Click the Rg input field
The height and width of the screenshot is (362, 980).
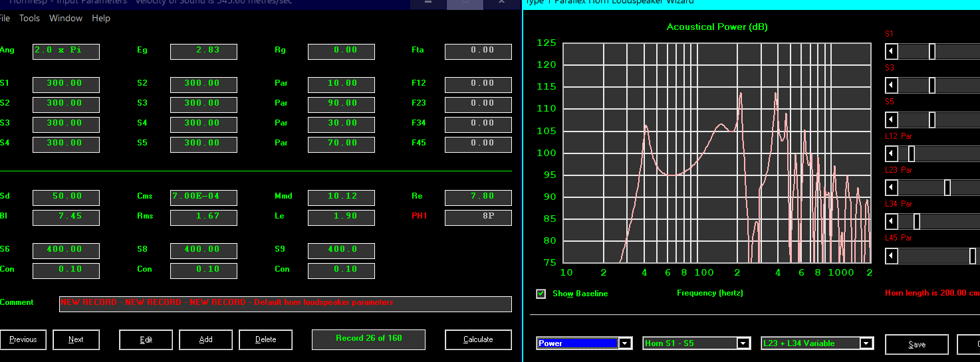tap(341, 51)
